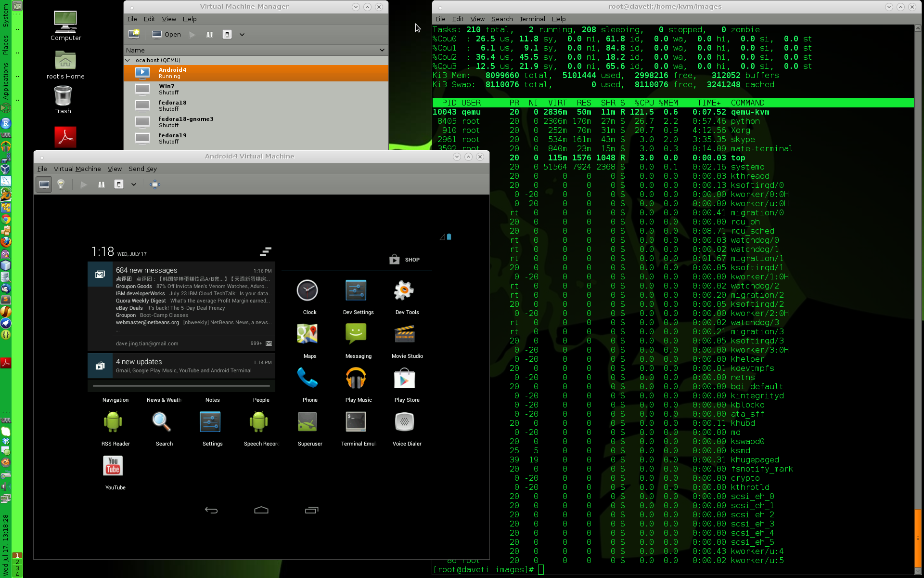Open shutdown options dropdown in VM Manager
Viewport: 924px width, 578px height.
click(x=242, y=34)
